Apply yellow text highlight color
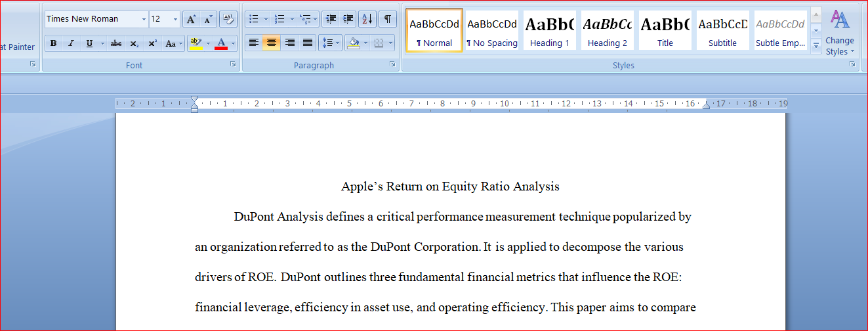868x331 pixels. point(196,43)
